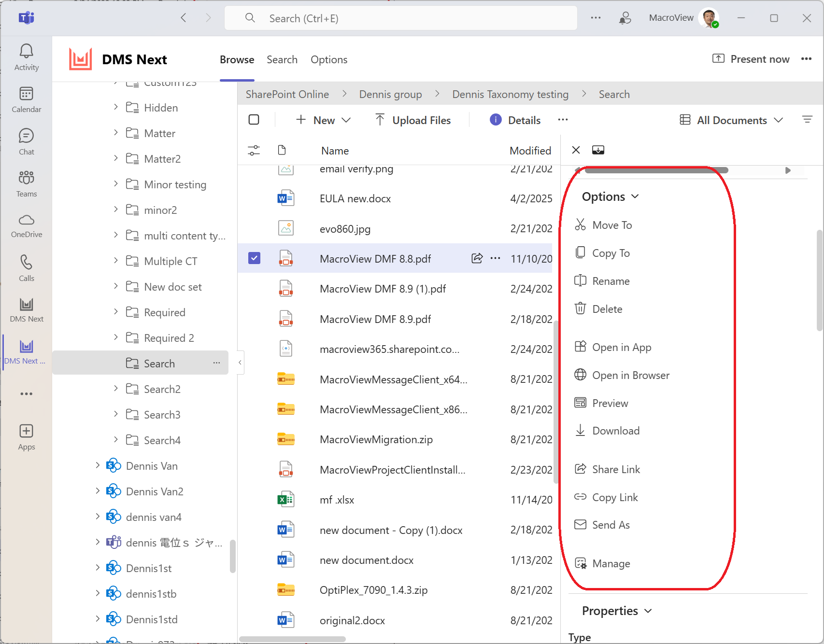Open the filter lines icon beside All Documents

point(807,120)
